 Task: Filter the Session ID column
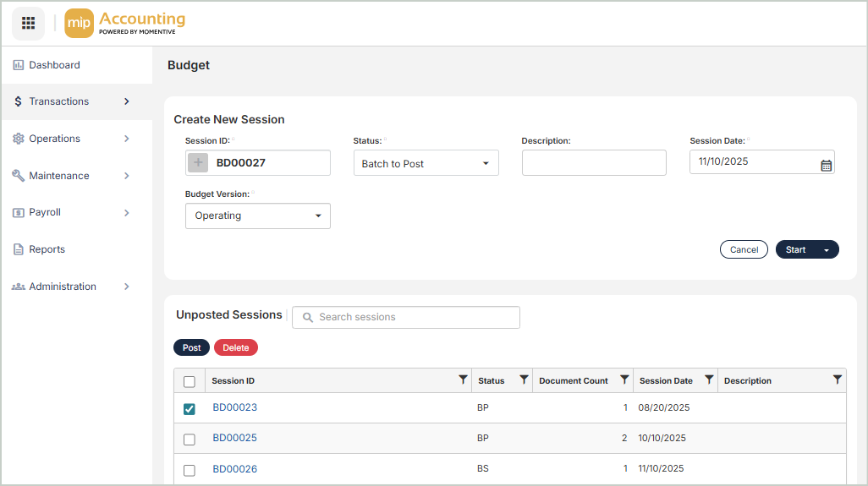tap(463, 380)
